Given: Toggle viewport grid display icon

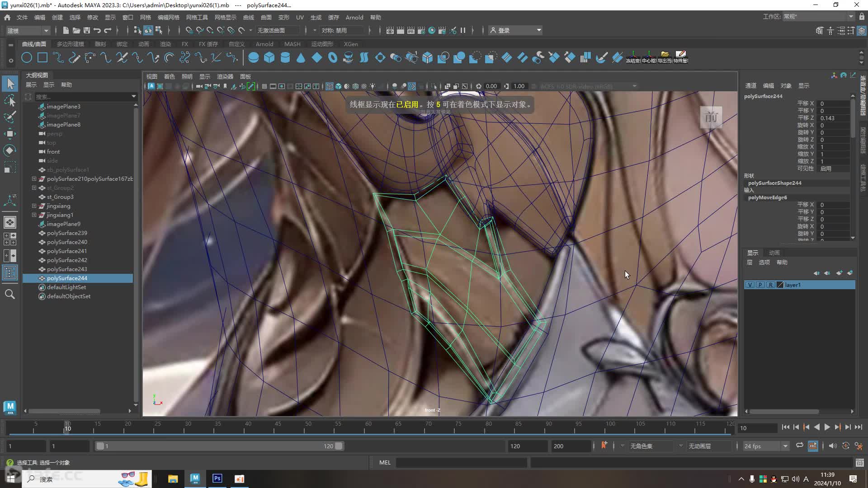Looking at the screenshot, I should click(x=264, y=86).
